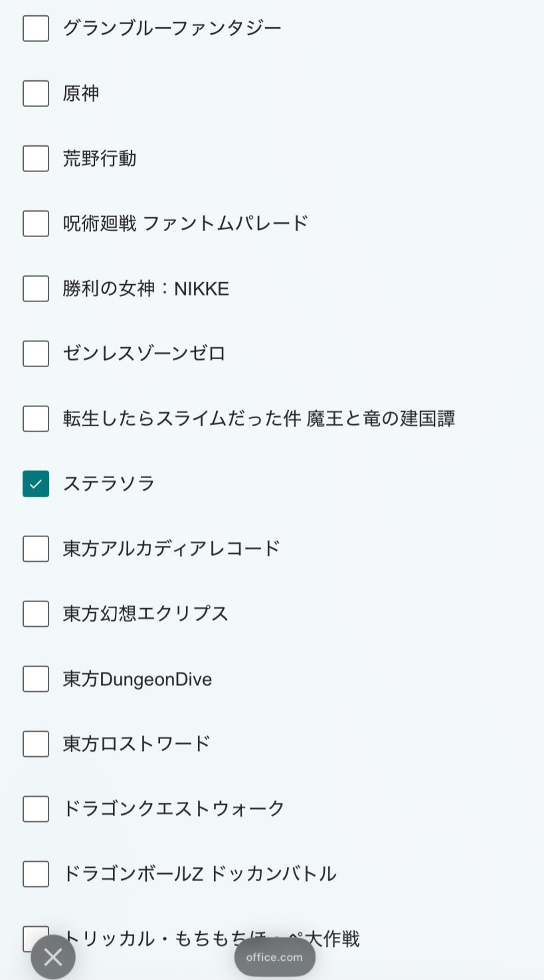Tick the 勝利の女神：NIKKE checkbox

[x=36, y=289]
